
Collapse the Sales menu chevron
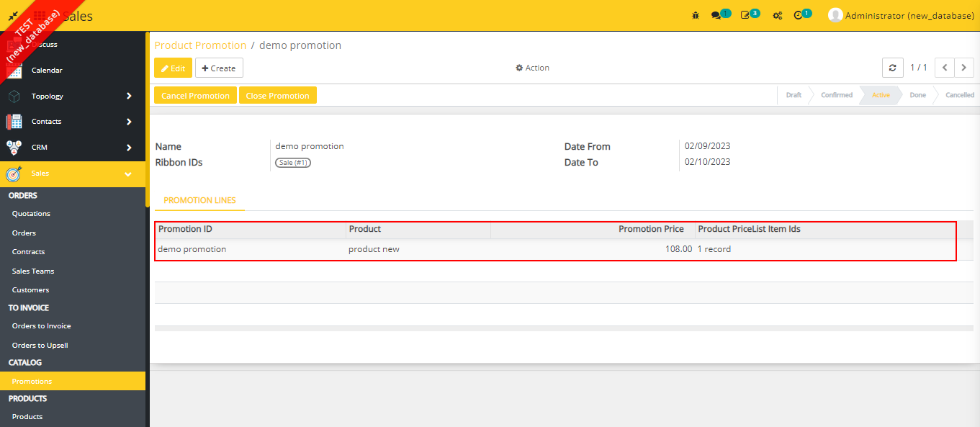[x=128, y=174]
